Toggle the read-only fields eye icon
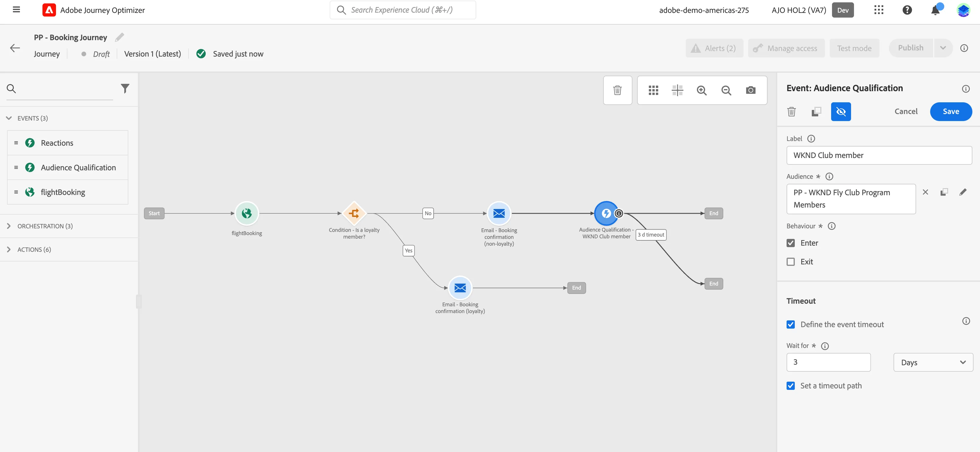Viewport: 980px width, 452px height. pyautogui.click(x=841, y=111)
